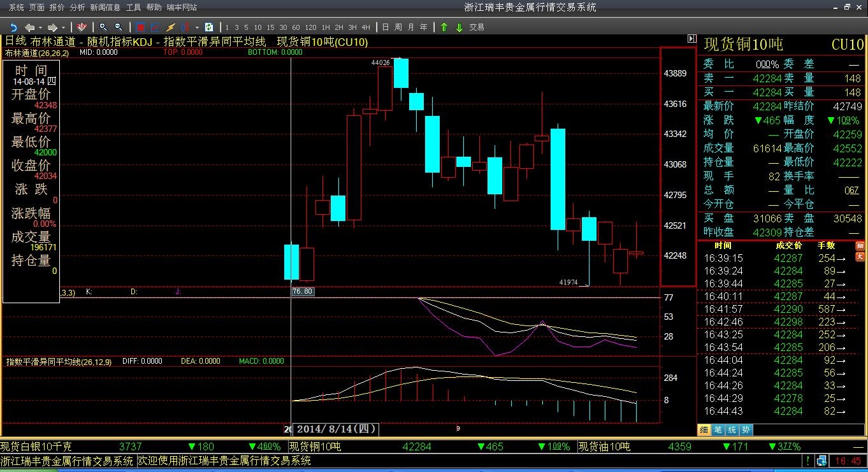Switch chart to 日 daily period
The height and width of the screenshot is (472, 868).
(386, 27)
